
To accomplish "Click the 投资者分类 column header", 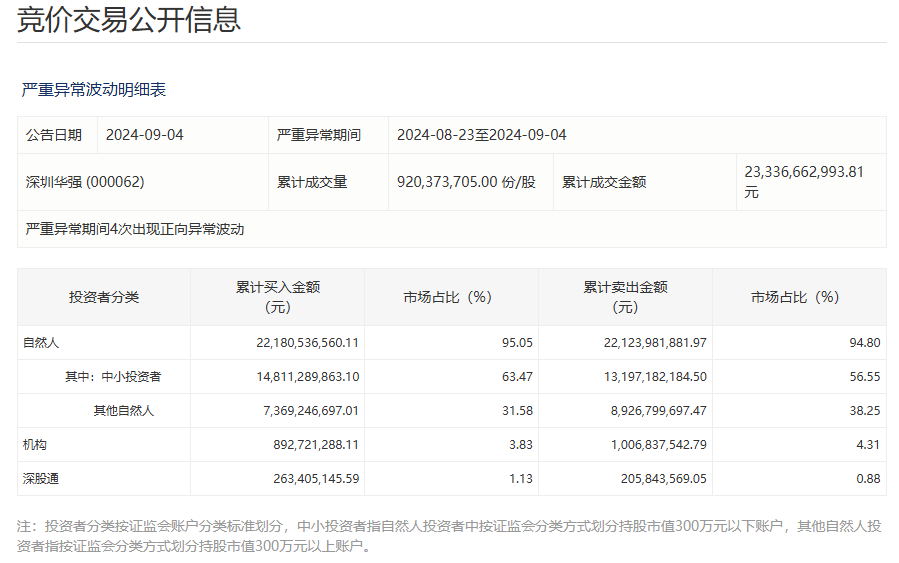I will click(104, 297).
